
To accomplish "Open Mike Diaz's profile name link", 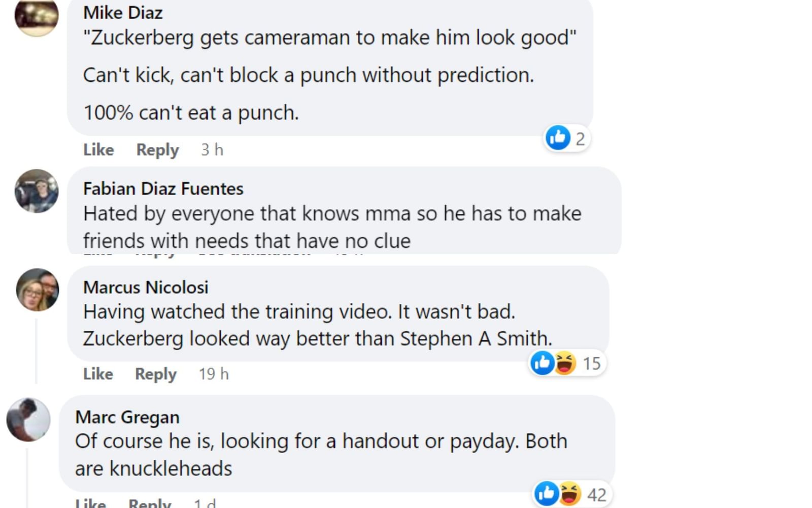I will pyautogui.click(x=123, y=13).
